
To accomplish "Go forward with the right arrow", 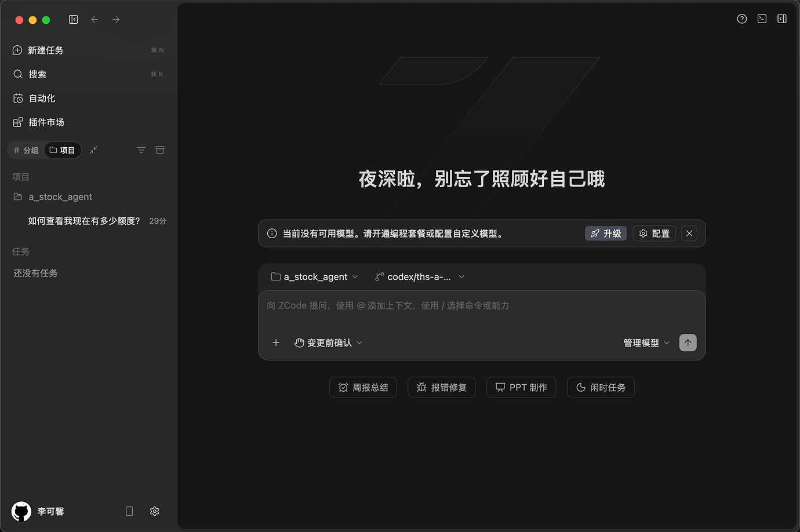I will [116, 20].
